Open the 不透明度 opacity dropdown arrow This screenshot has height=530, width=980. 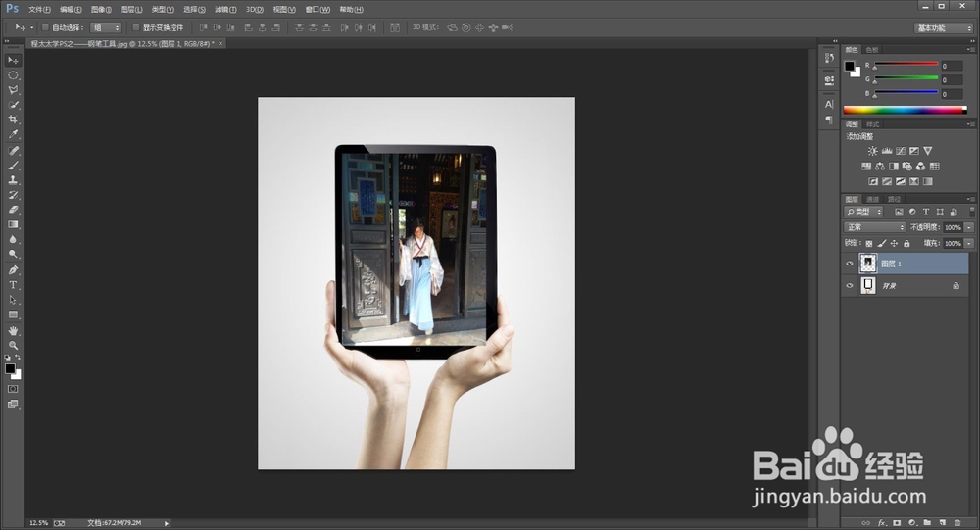pyautogui.click(x=969, y=227)
